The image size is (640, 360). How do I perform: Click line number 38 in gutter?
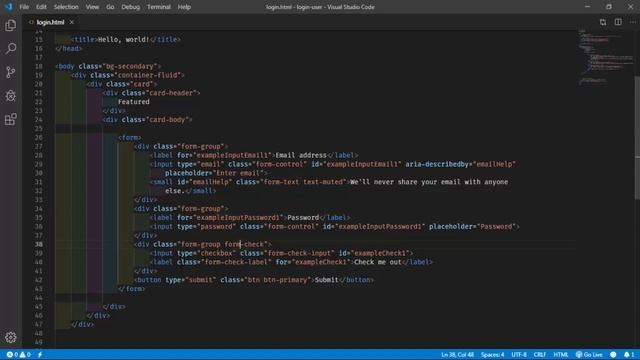[38, 244]
